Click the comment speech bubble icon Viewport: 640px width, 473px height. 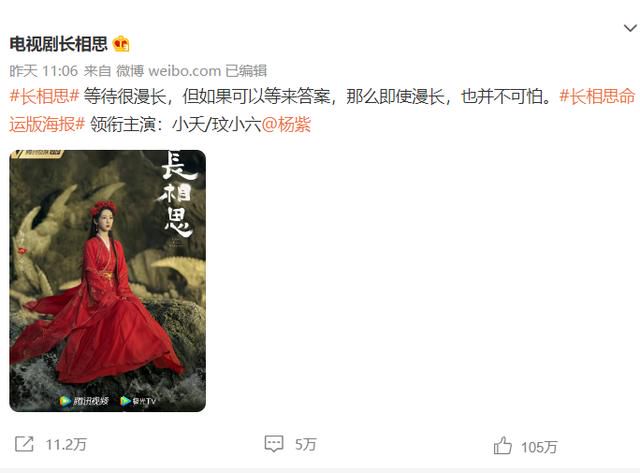pyautogui.click(x=274, y=444)
